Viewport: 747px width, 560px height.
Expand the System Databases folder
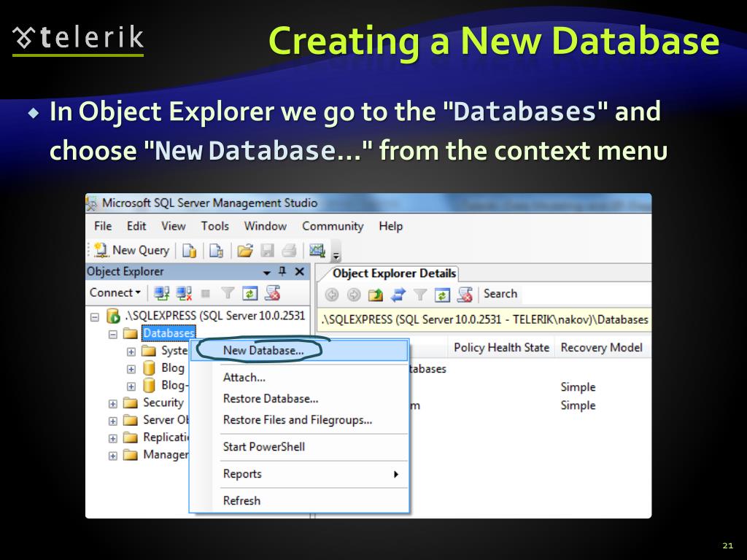[x=131, y=352]
